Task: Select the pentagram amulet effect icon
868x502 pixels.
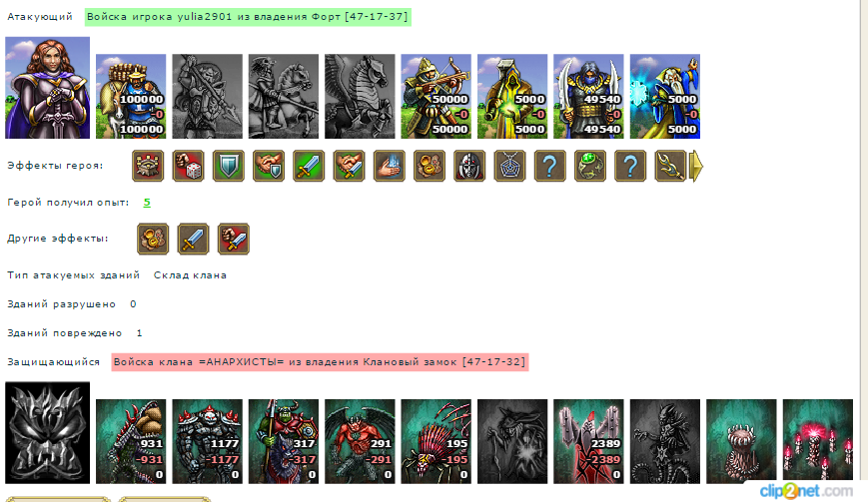Action: click(509, 166)
